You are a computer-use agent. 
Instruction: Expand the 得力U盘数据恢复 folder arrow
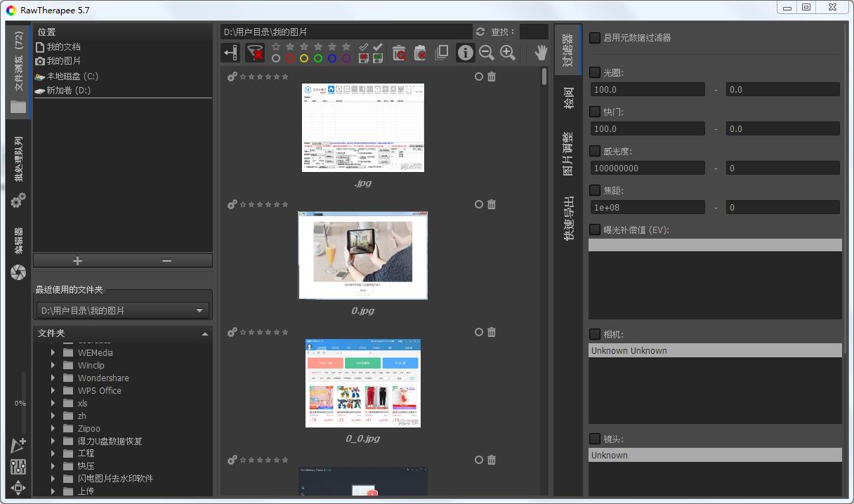[53, 442]
